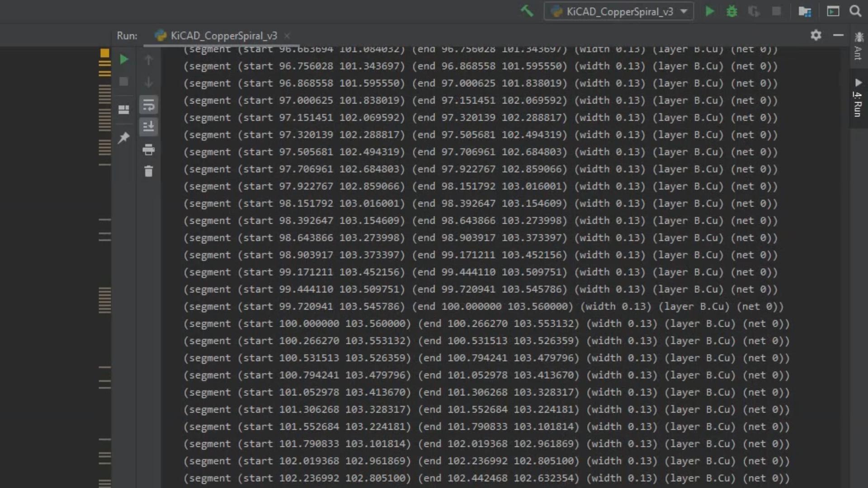
Task: Stop the process in the Run panel
Action: (123, 82)
